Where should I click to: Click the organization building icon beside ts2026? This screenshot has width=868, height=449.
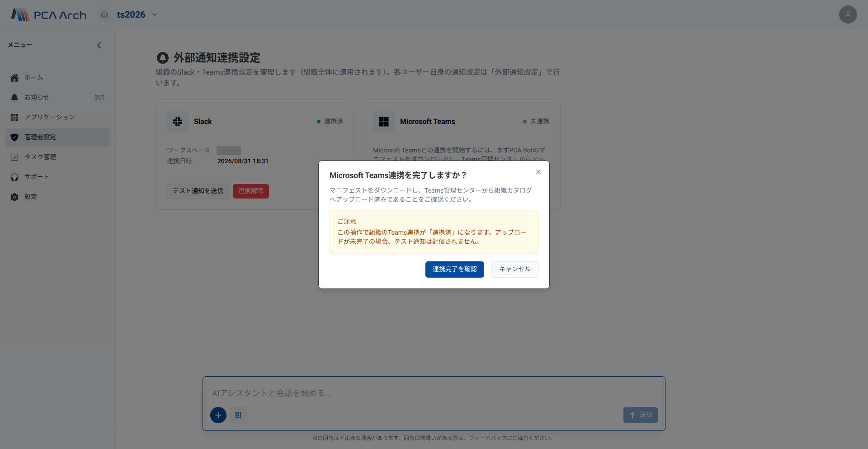coord(104,14)
